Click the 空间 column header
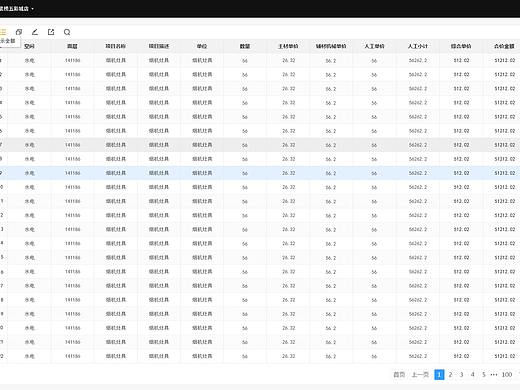The width and height of the screenshot is (520, 390). click(29, 46)
